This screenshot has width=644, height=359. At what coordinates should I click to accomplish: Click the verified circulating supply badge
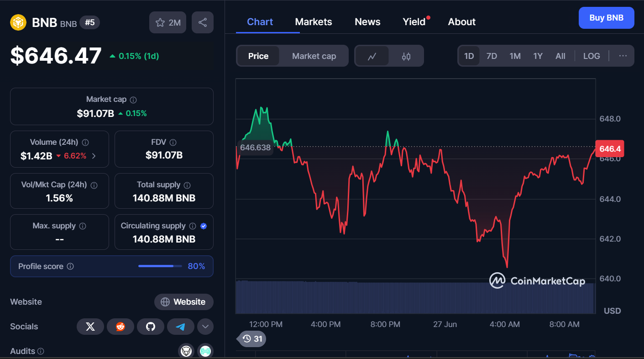tap(204, 226)
